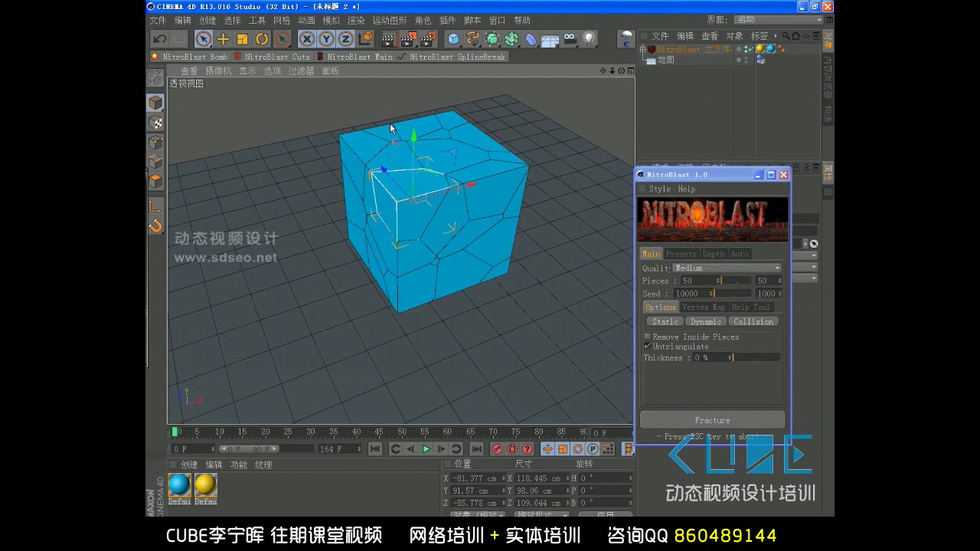Select the live selection arrow tool
Image resolution: width=980 pixels, height=551 pixels.
[x=203, y=39]
